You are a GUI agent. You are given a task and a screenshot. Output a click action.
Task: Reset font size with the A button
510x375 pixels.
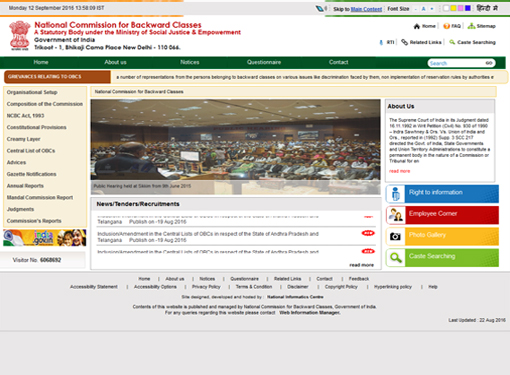point(423,9)
